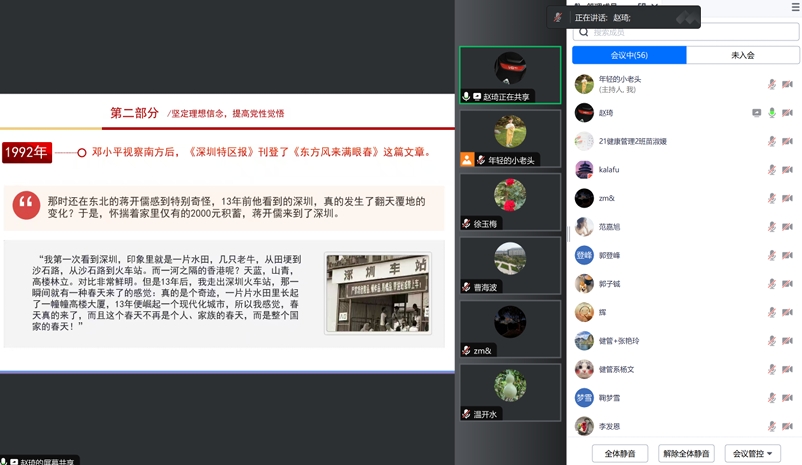802x465 pixels.
Task: Click the name 赵琦 in the participant list
Action: click(x=606, y=113)
